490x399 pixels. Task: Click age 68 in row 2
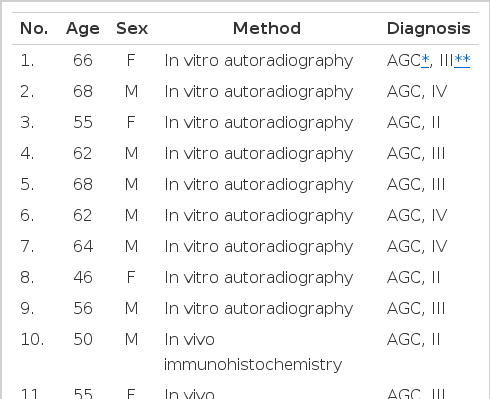click(x=83, y=91)
